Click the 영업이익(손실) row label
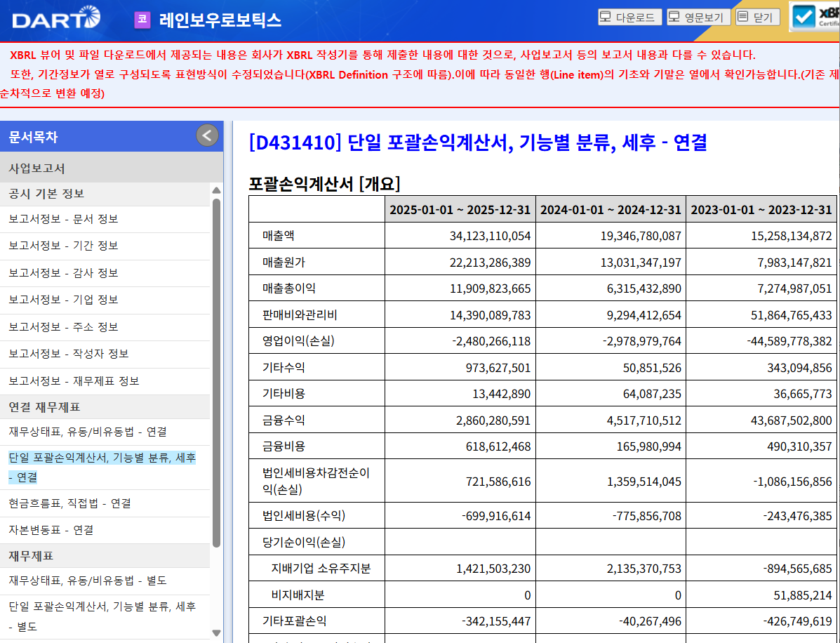This screenshot has height=643, width=840. coord(298,340)
